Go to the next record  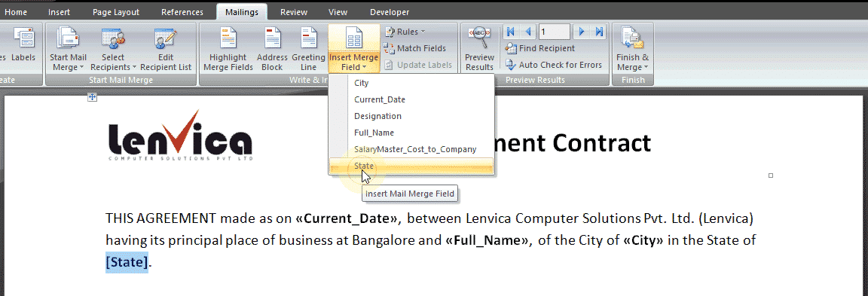coord(581,32)
